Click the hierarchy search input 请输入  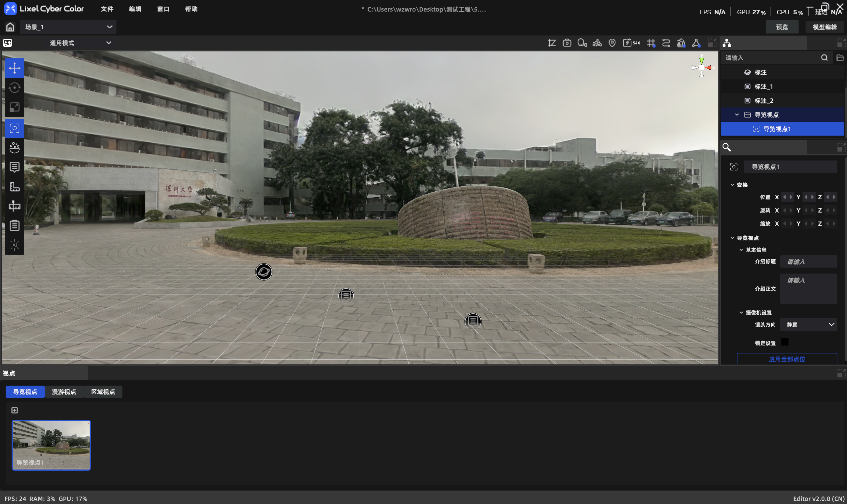(771, 58)
